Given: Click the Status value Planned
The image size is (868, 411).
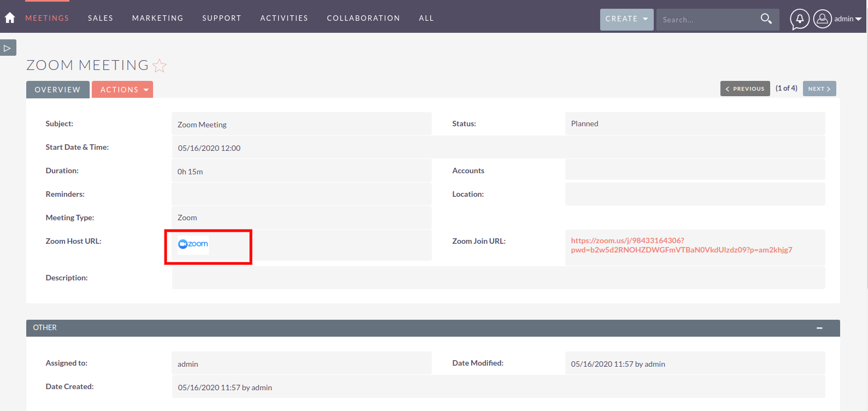Looking at the screenshot, I should 585,124.
